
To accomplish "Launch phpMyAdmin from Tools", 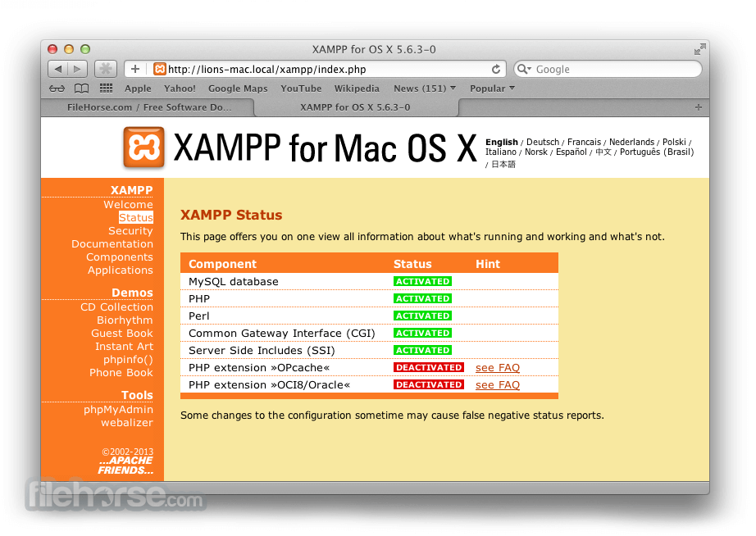I will [118, 410].
